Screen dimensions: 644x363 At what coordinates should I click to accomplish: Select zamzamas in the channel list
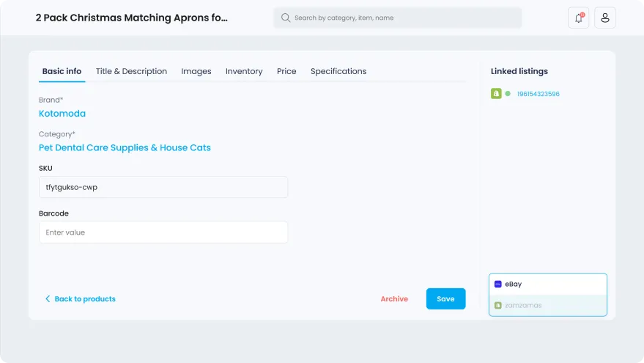pos(548,306)
